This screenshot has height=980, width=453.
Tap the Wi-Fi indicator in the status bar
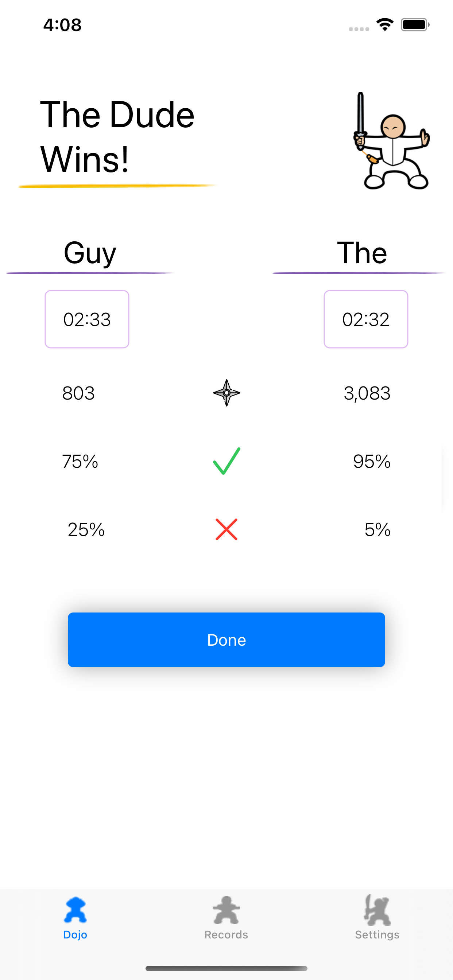click(384, 24)
